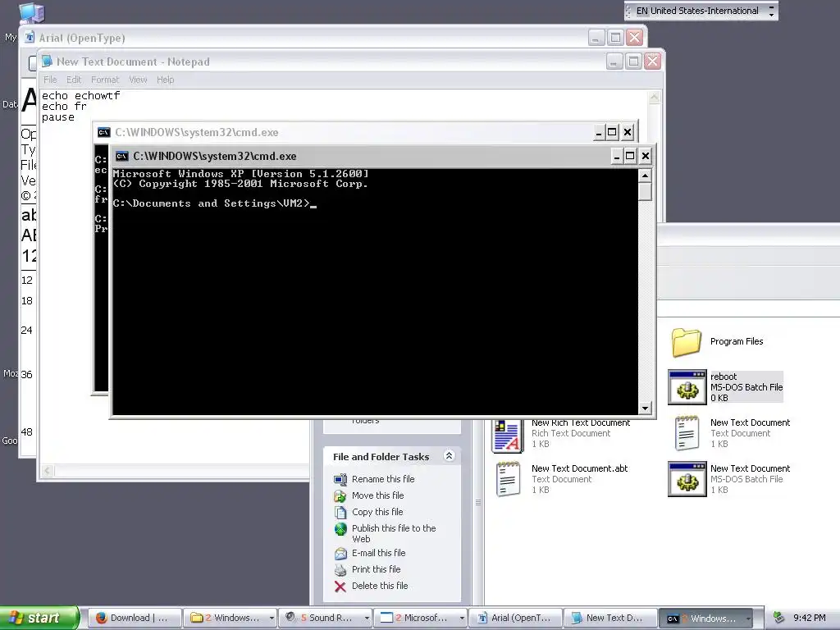Open the Edit menu in Notepad
Image resolution: width=840 pixels, height=630 pixels.
[73, 80]
